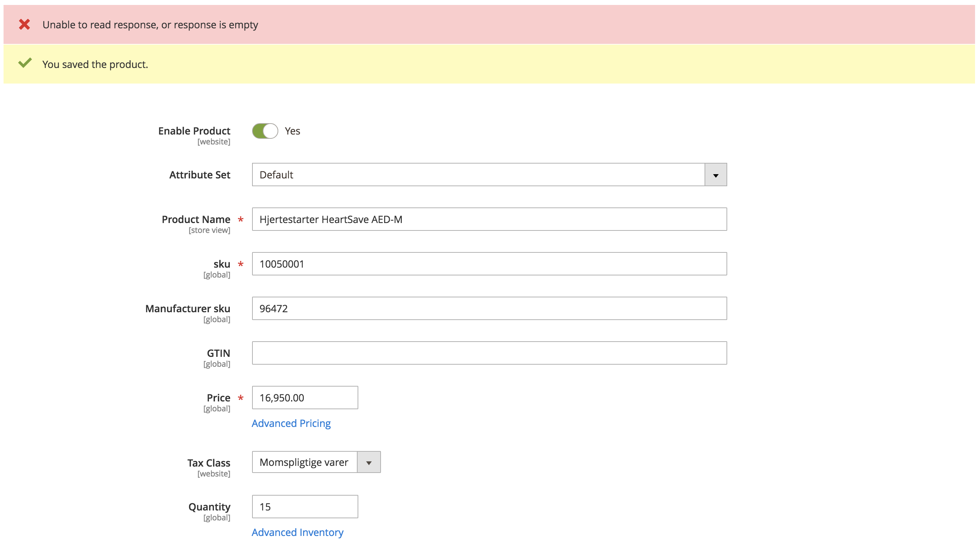Screen dimensions: 980x548
Task: Open the Attribute Set dropdown
Action: 489,175
